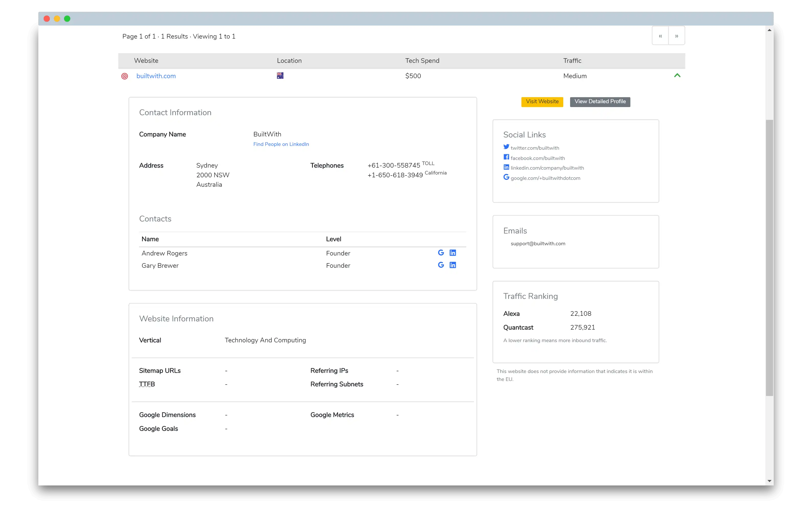Click the +61-300-558745 phone number
The image size is (812, 511).
click(x=393, y=166)
